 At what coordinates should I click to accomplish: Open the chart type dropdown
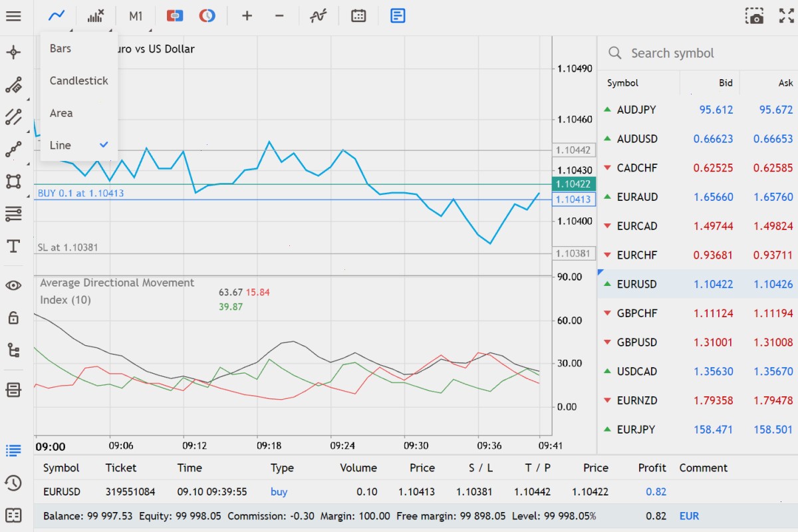tap(57, 15)
